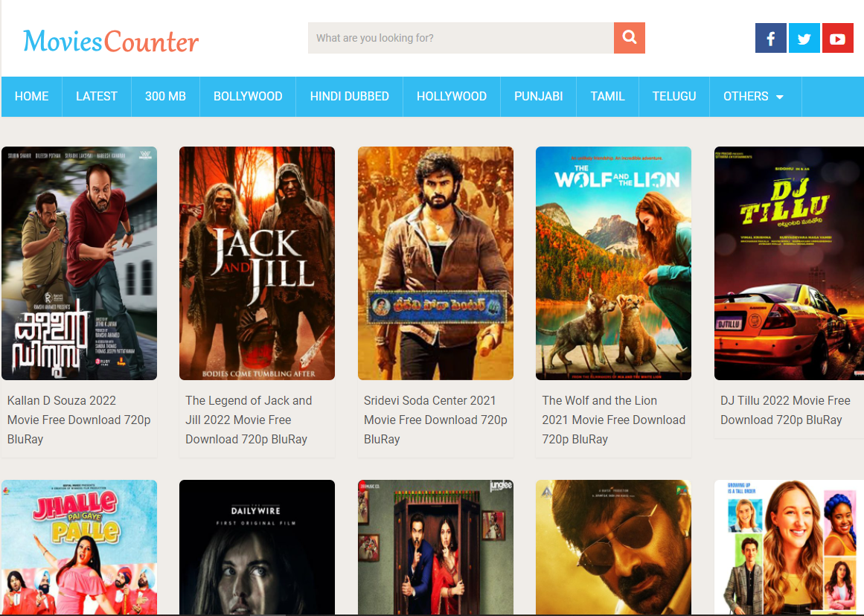Open the 300 MB category

(x=165, y=97)
